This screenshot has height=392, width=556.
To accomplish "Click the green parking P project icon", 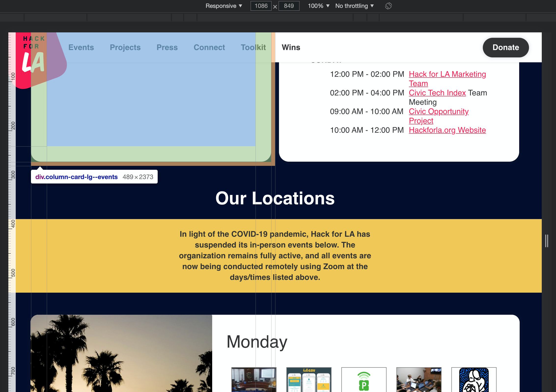I will [364, 381].
